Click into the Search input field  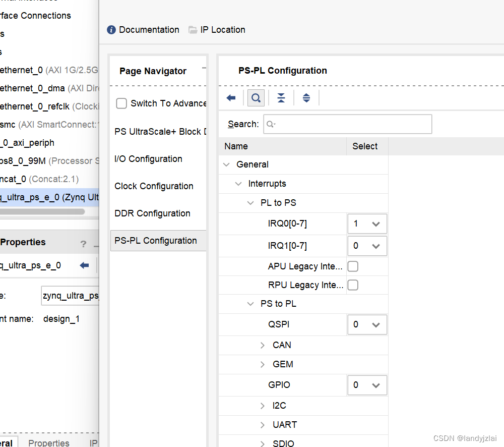[x=347, y=124]
